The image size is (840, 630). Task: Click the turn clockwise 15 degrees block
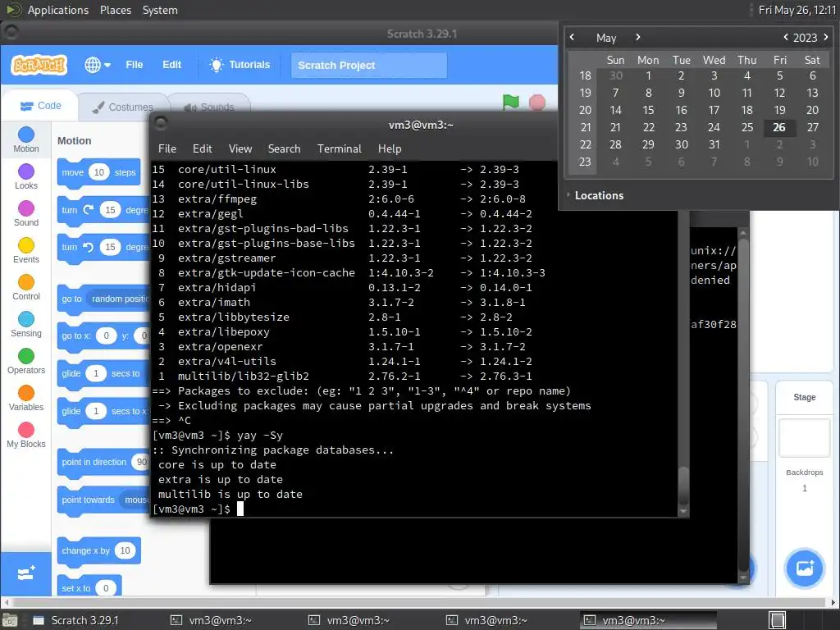click(71, 210)
